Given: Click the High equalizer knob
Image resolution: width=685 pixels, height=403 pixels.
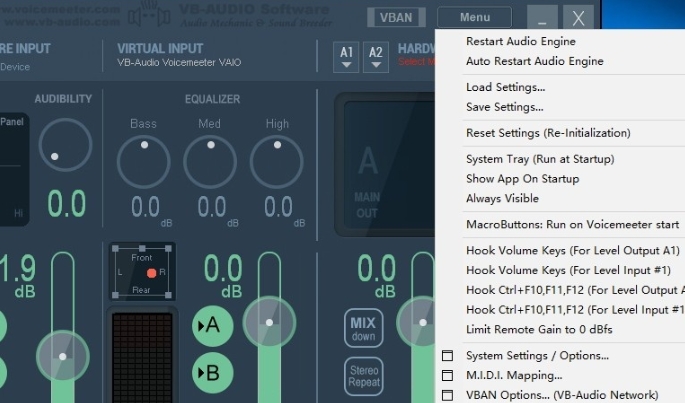Looking at the screenshot, I should pyautogui.click(x=277, y=162).
